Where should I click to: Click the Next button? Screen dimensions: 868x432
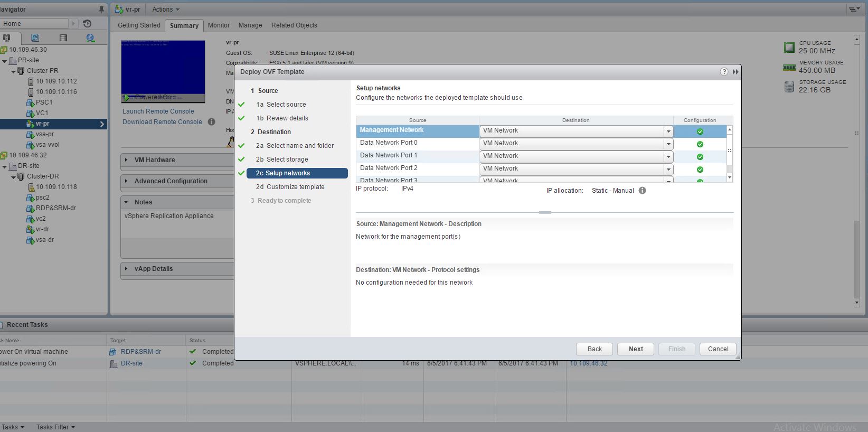636,349
